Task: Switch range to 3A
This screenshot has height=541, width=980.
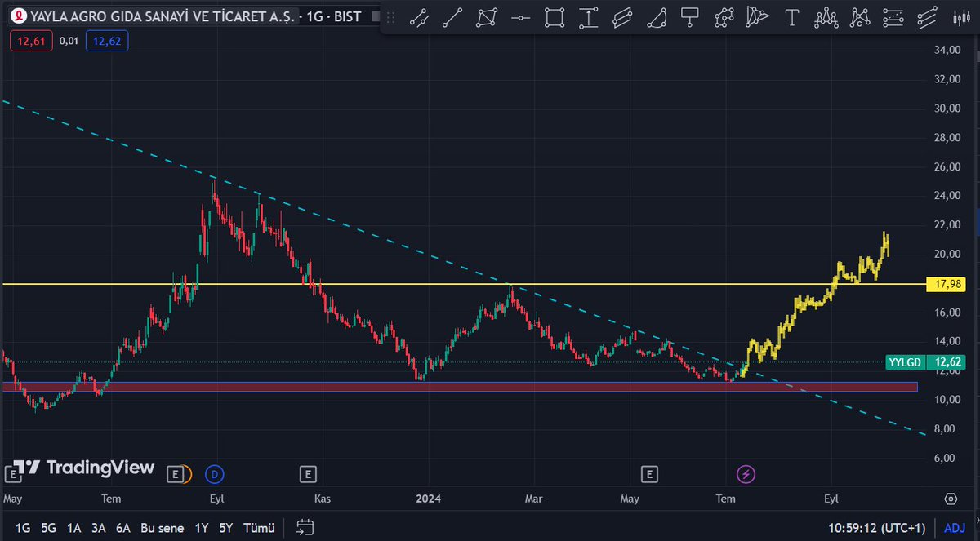Action: [98, 528]
